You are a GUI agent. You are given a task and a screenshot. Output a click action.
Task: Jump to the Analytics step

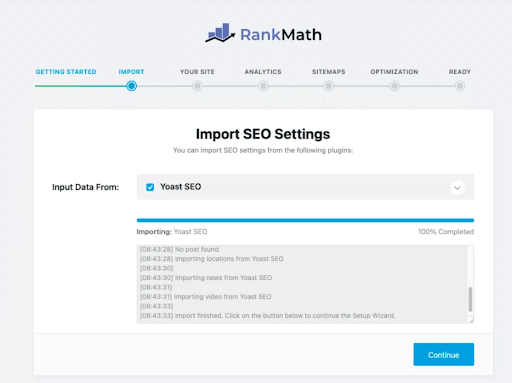coord(263,72)
